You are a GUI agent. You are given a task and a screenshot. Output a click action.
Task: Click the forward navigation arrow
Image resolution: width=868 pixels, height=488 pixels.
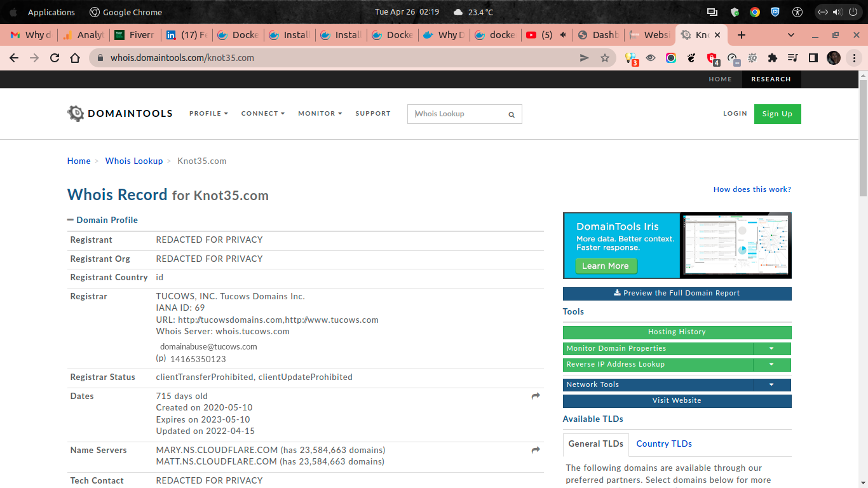click(x=34, y=58)
